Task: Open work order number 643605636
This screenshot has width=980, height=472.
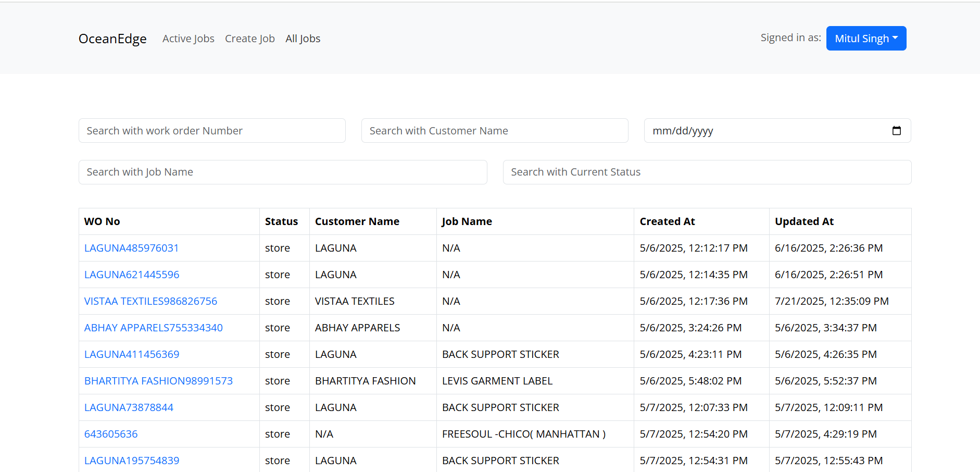Action: point(111,434)
